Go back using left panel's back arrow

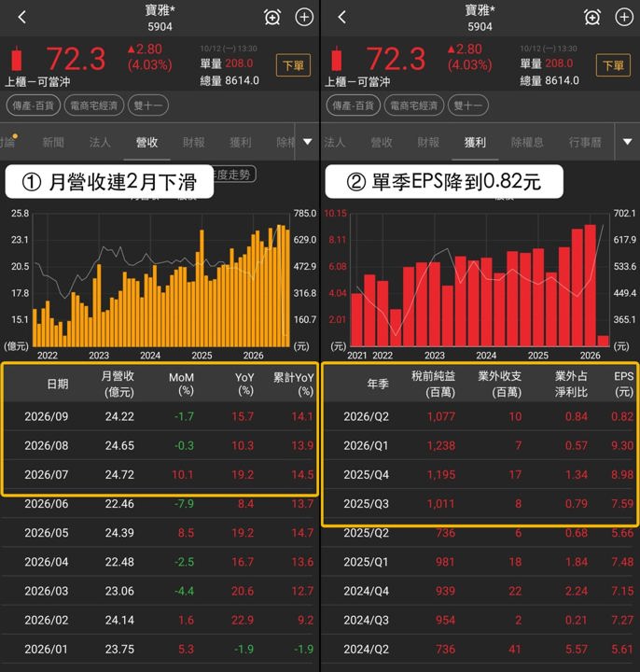[22, 17]
